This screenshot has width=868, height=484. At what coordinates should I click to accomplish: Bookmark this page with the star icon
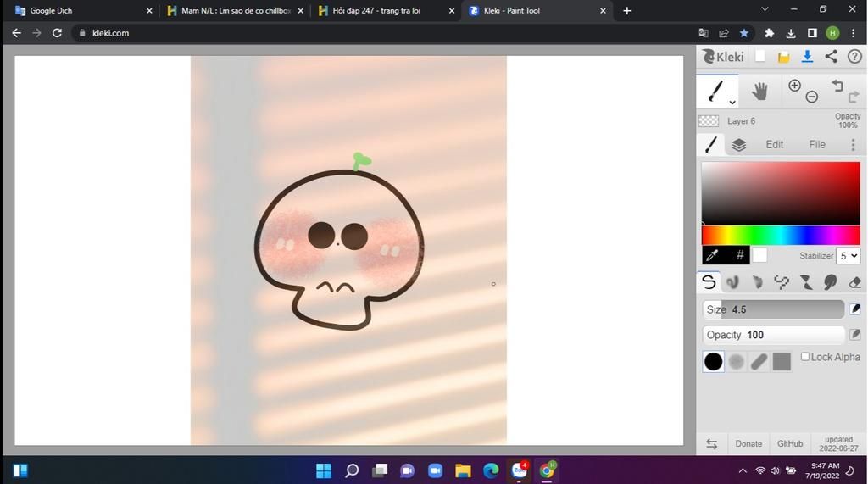point(744,33)
